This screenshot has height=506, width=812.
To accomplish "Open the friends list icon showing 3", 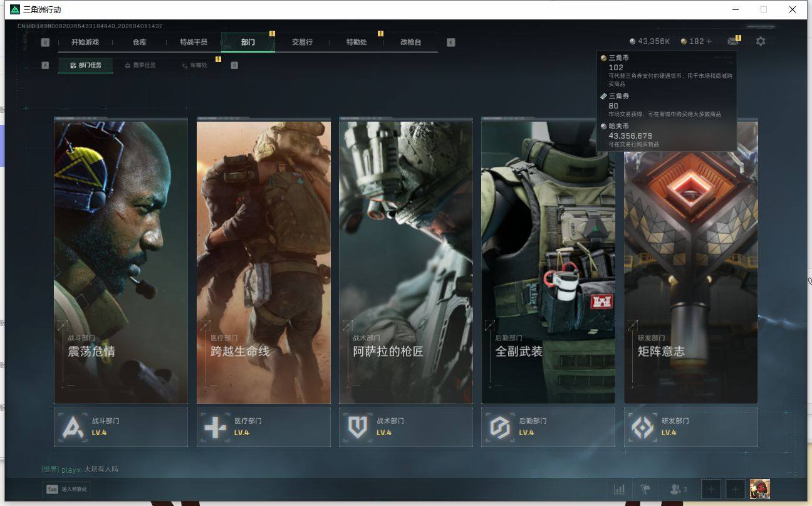I will (x=679, y=489).
